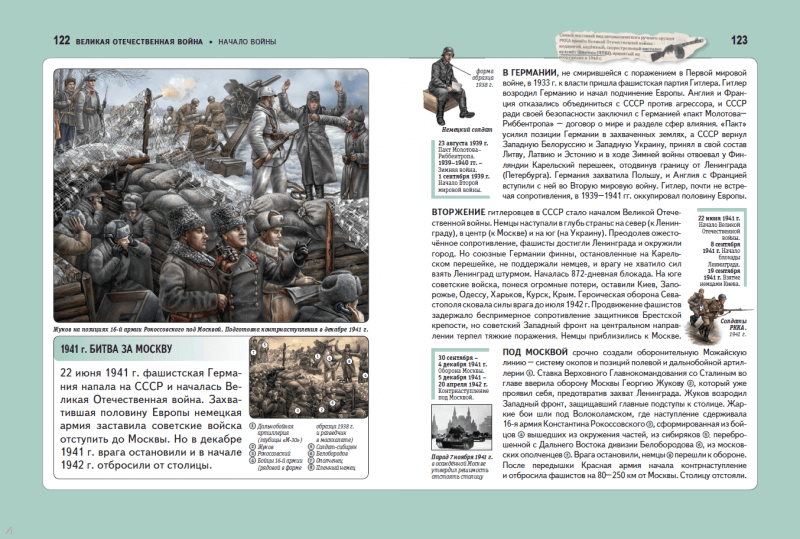Click closing words 'Столицу отстояли.'
This screenshot has height=539, width=800.
coord(714,475)
